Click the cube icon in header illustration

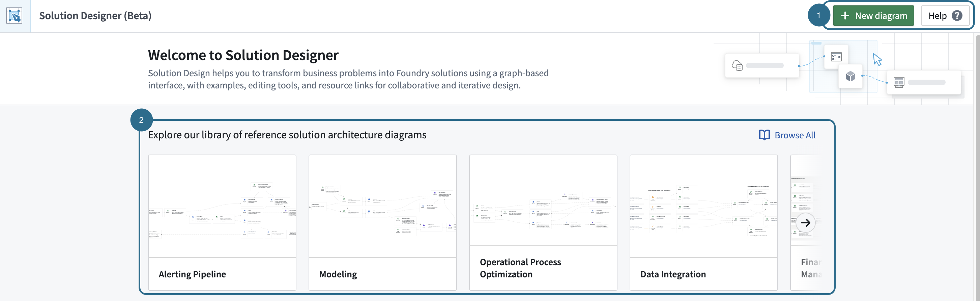(x=850, y=77)
